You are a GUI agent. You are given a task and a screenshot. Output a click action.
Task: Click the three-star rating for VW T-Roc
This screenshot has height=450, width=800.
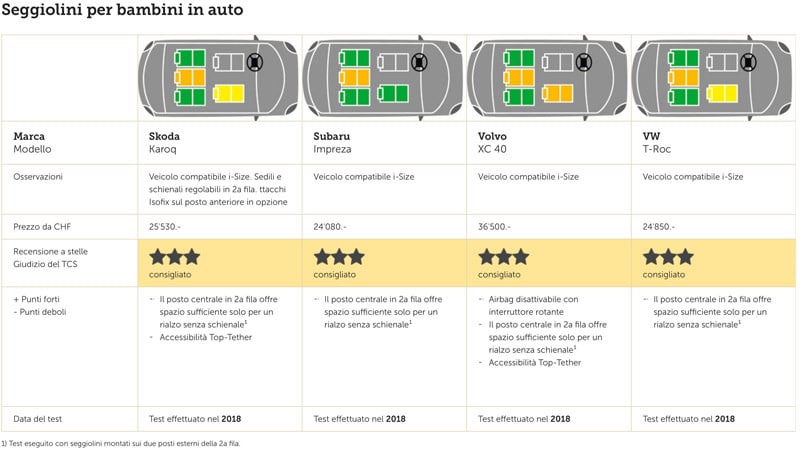[x=668, y=257]
